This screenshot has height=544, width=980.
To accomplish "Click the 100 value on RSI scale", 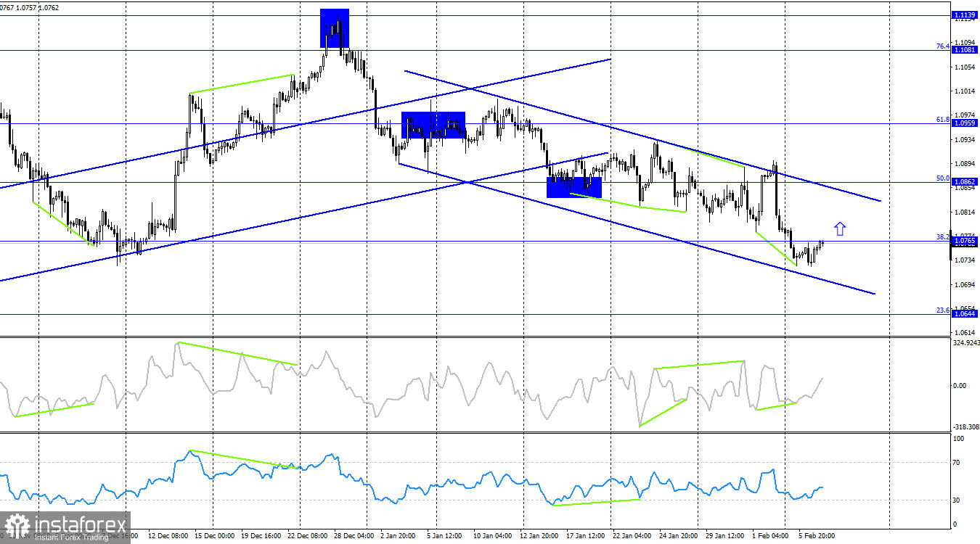I will tap(958, 439).
